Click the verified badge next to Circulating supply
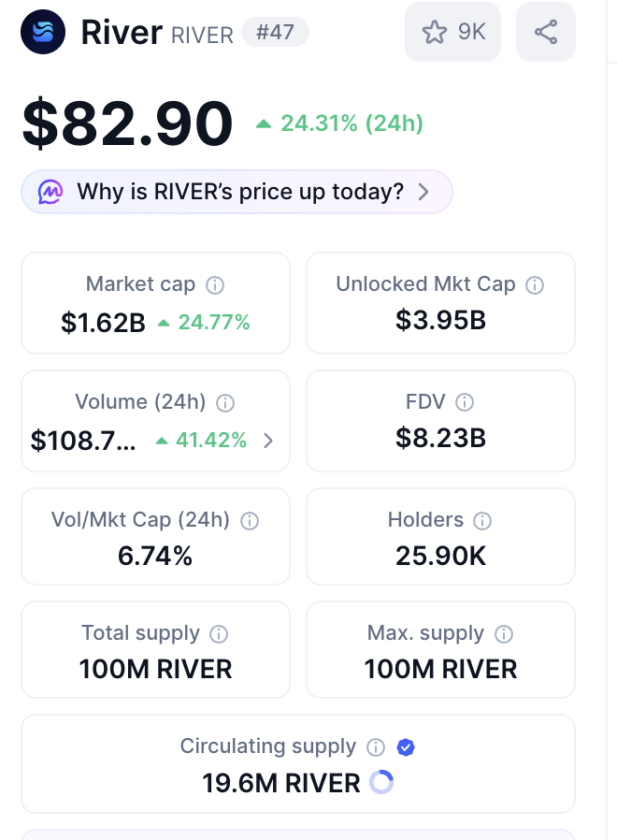This screenshot has height=840, width=617. click(406, 747)
